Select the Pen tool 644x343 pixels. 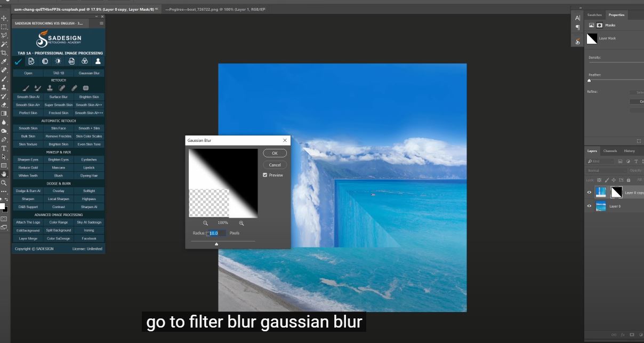point(4,140)
